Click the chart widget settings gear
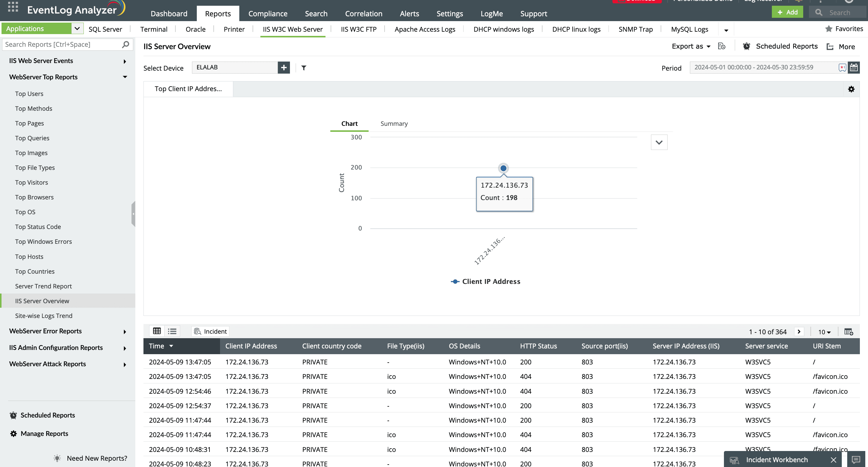This screenshot has width=868, height=467. pyautogui.click(x=851, y=89)
